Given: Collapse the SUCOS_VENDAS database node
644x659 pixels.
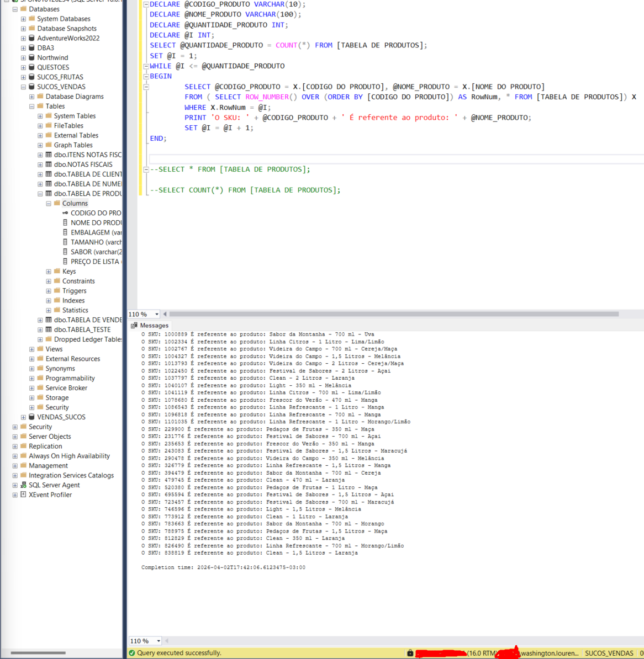Looking at the screenshot, I should pyautogui.click(x=23, y=87).
